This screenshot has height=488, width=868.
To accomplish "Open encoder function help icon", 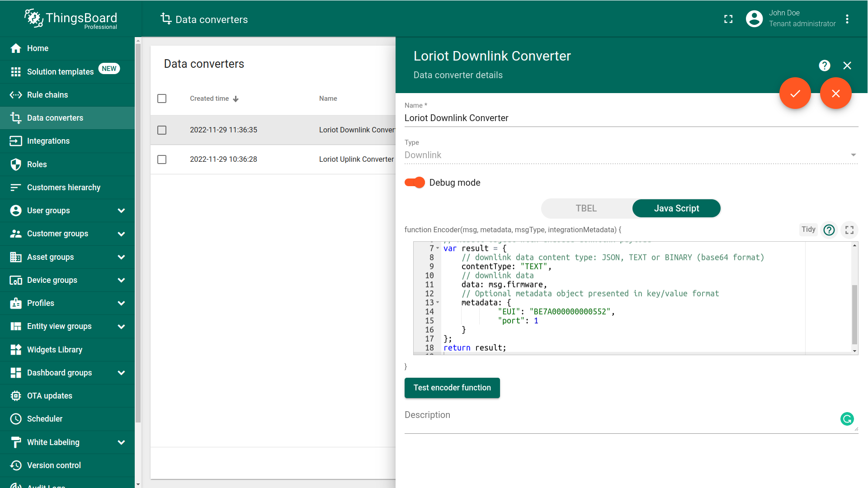I will pyautogui.click(x=829, y=230).
